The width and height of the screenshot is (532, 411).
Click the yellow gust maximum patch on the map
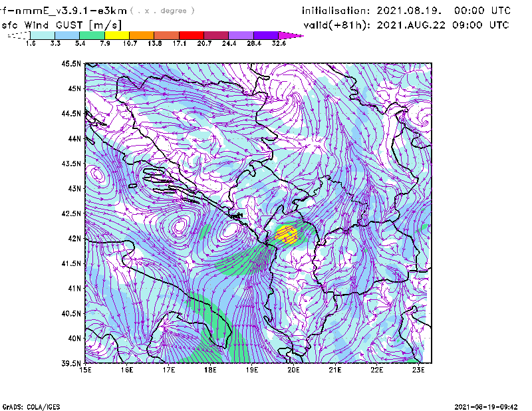click(x=287, y=235)
